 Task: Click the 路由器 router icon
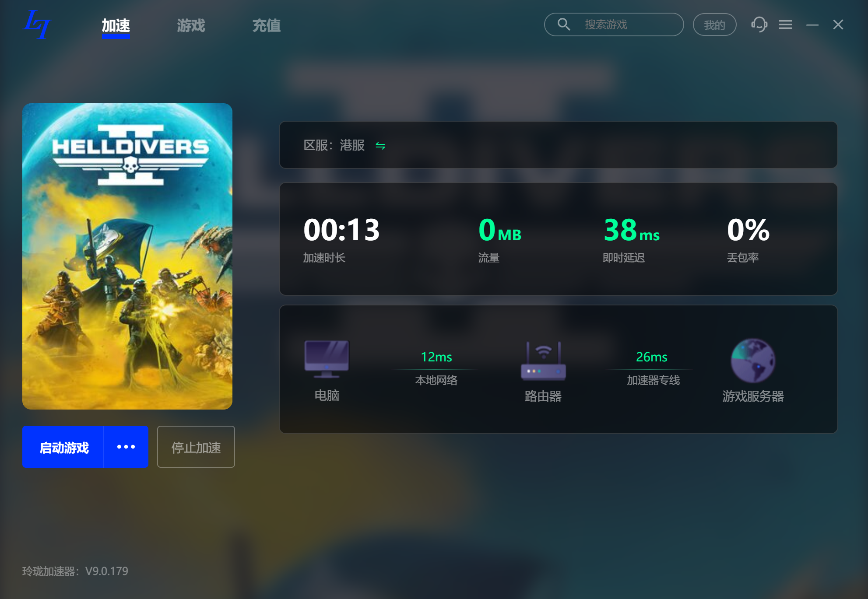[543, 361]
